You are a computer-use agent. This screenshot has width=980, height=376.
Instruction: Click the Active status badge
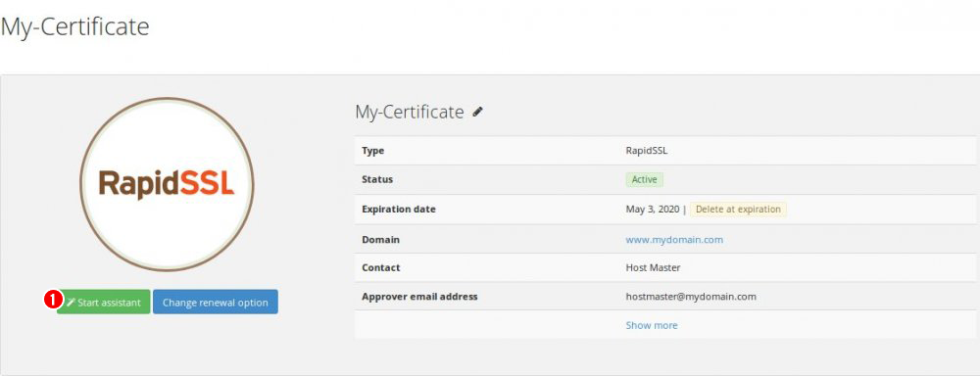click(645, 180)
